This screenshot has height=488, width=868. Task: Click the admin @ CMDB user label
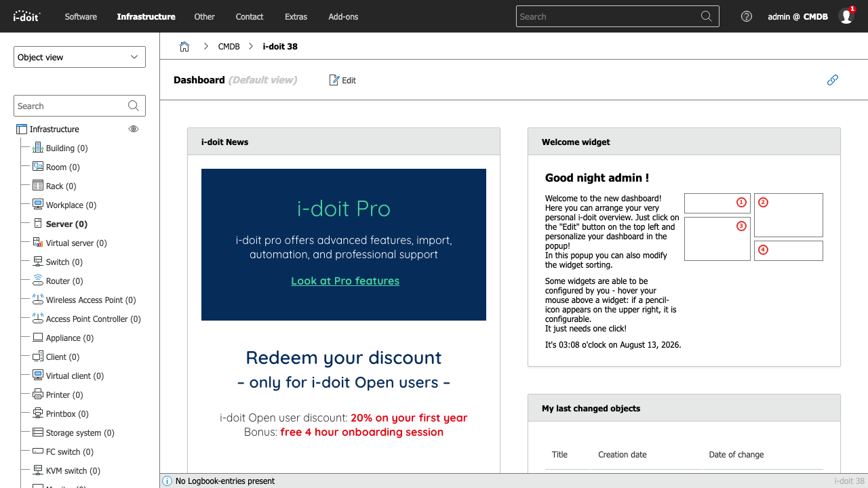coord(797,16)
